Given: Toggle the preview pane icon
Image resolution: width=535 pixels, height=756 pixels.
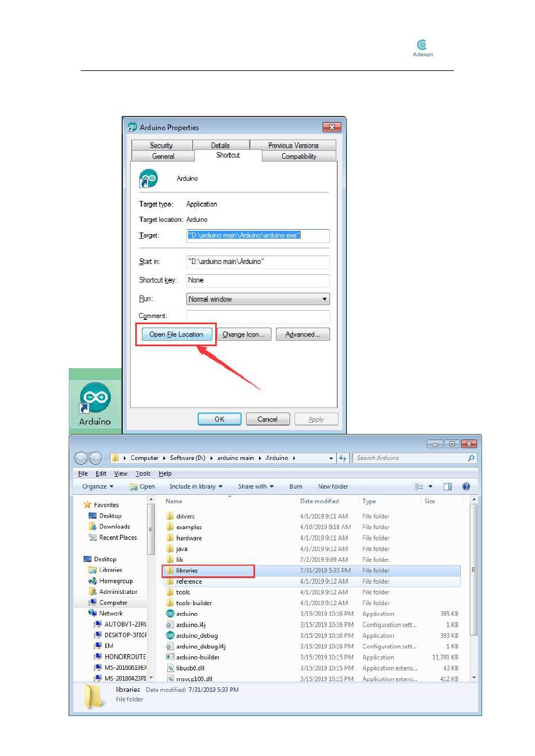Looking at the screenshot, I should 448,486.
